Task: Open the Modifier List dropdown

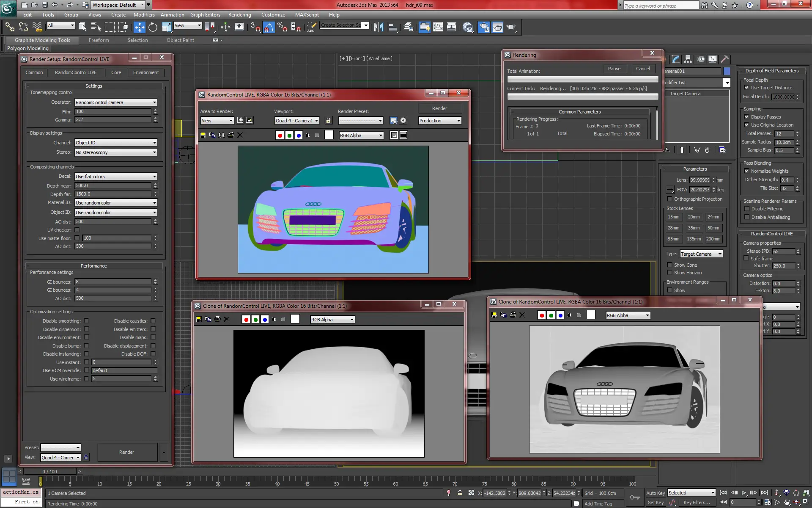Action: (697, 83)
